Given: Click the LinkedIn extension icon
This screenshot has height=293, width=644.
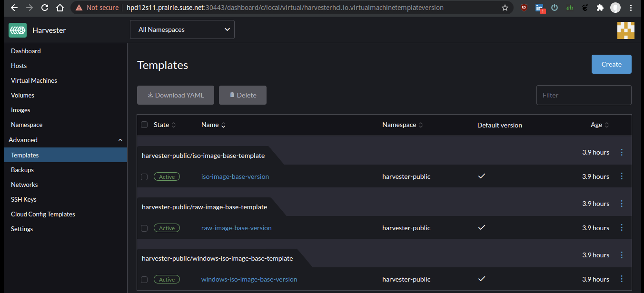Looking at the screenshot, I should [540, 8].
